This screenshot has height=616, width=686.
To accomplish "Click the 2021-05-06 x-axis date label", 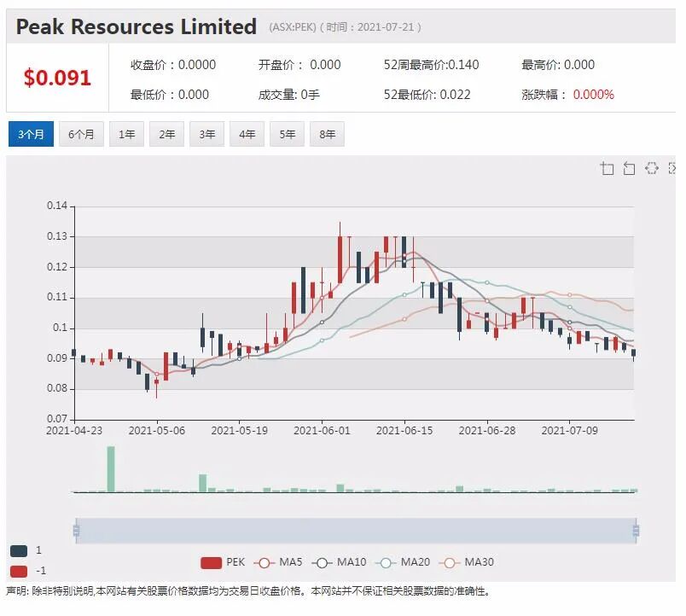I will point(157,431).
